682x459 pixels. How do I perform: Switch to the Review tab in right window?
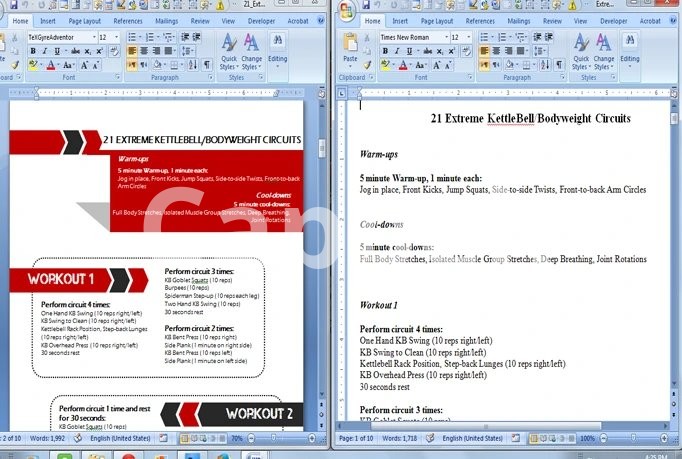[553, 20]
